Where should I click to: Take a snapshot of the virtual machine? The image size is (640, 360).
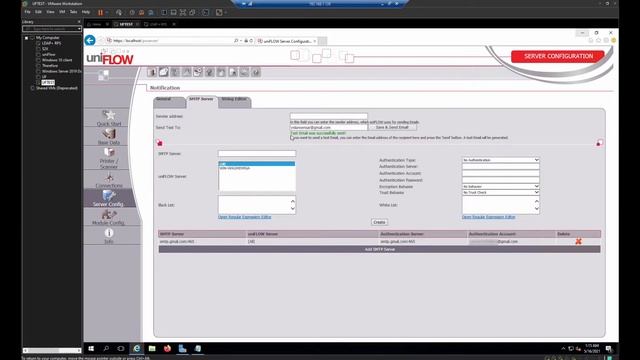tap(132, 12)
